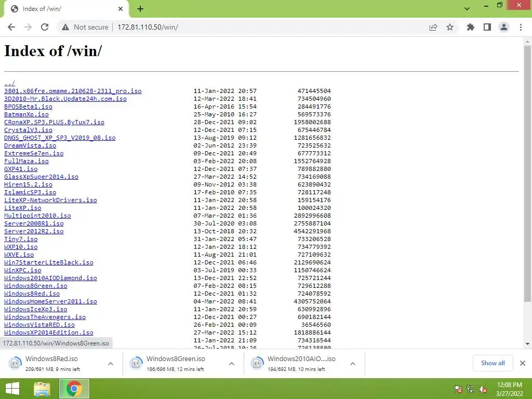
Task: Open the Chrome three-dot menu
Action: [521, 27]
